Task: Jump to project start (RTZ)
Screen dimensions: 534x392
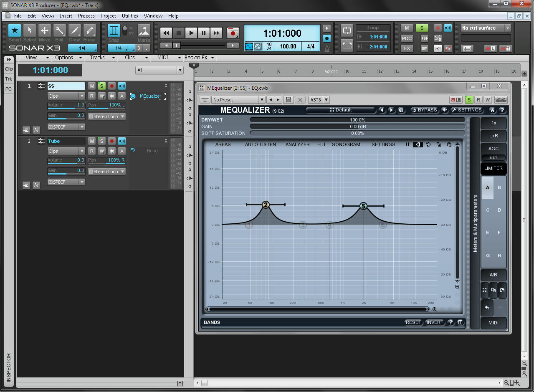Action: click(166, 46)
